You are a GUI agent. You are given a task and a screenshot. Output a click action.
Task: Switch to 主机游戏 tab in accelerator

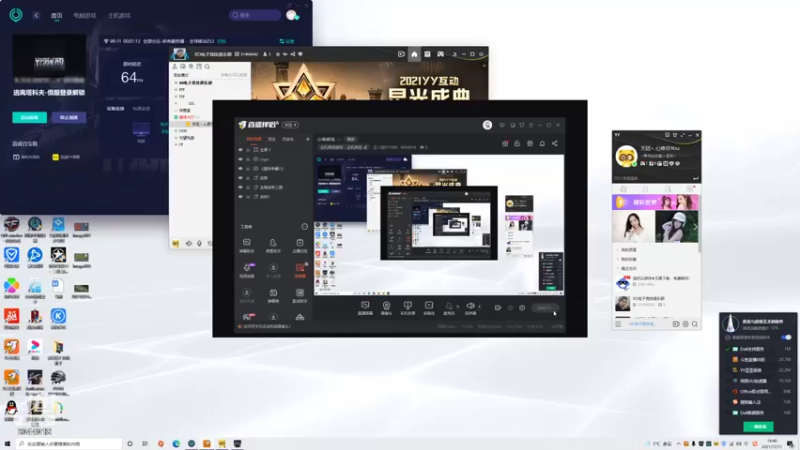tap(119, 16)
